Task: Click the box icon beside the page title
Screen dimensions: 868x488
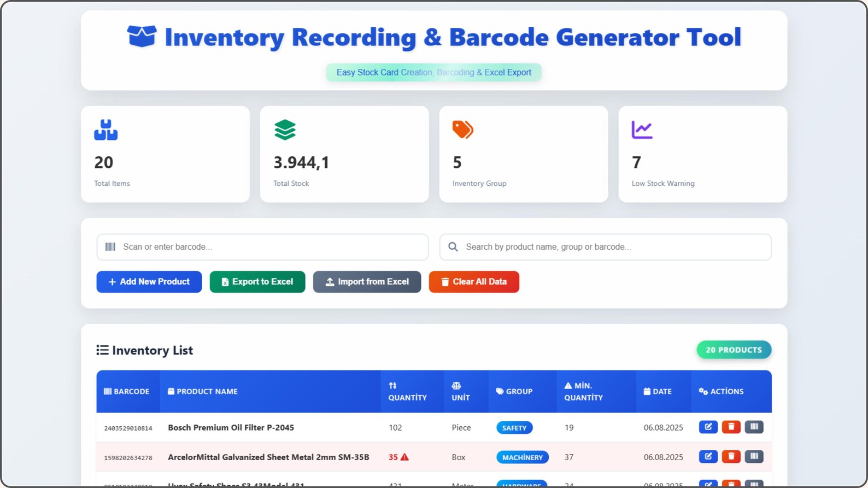Action: [x=142, y=37]
